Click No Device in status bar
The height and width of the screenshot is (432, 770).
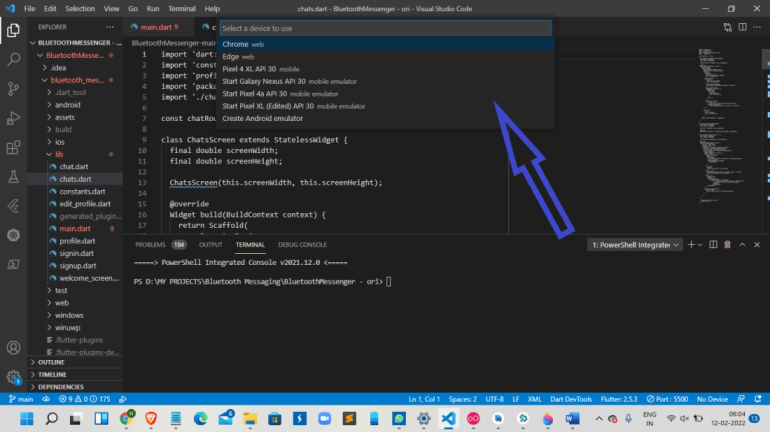(712, 399)
